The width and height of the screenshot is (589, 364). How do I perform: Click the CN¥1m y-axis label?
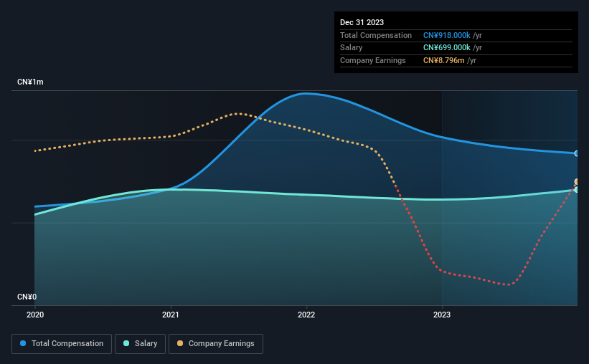(x=30, y=82)
